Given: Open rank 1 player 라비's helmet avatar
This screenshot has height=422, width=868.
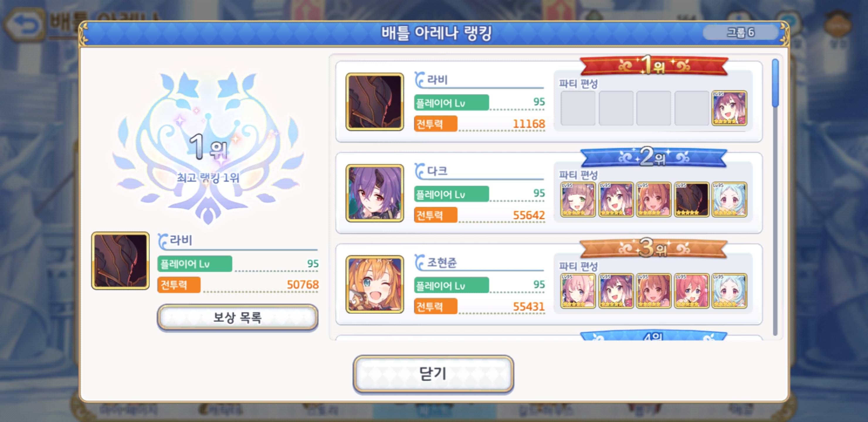Looking at the screenshot, I should (x=375, y=102).
